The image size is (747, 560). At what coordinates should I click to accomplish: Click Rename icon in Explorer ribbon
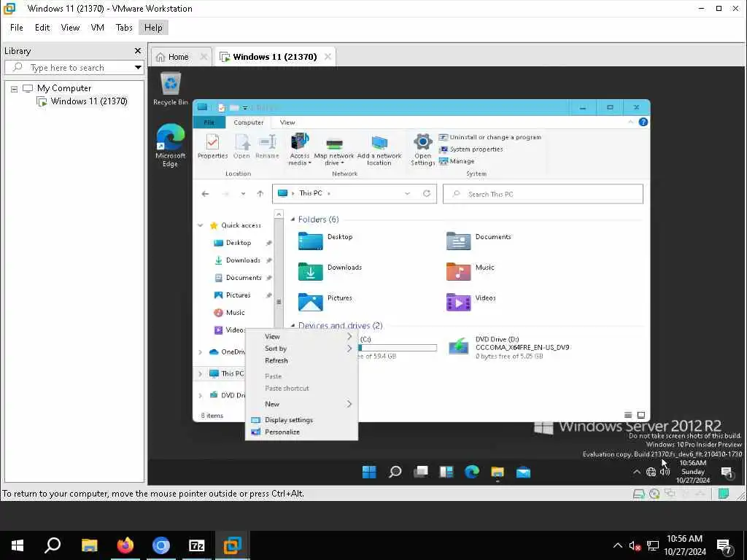coord(267,147)
